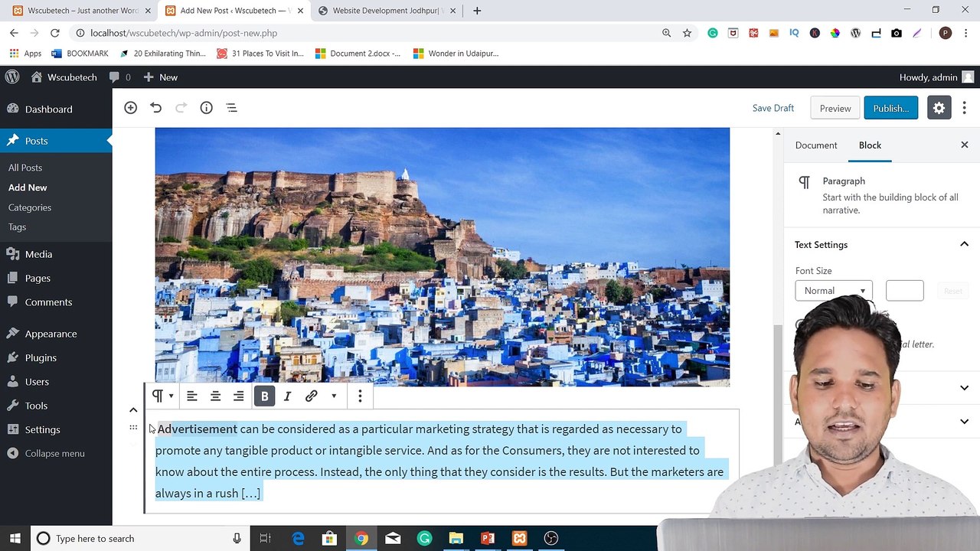Click the custom font size field
This screenshot has width=980, height=551.
[x=904, y=291]
